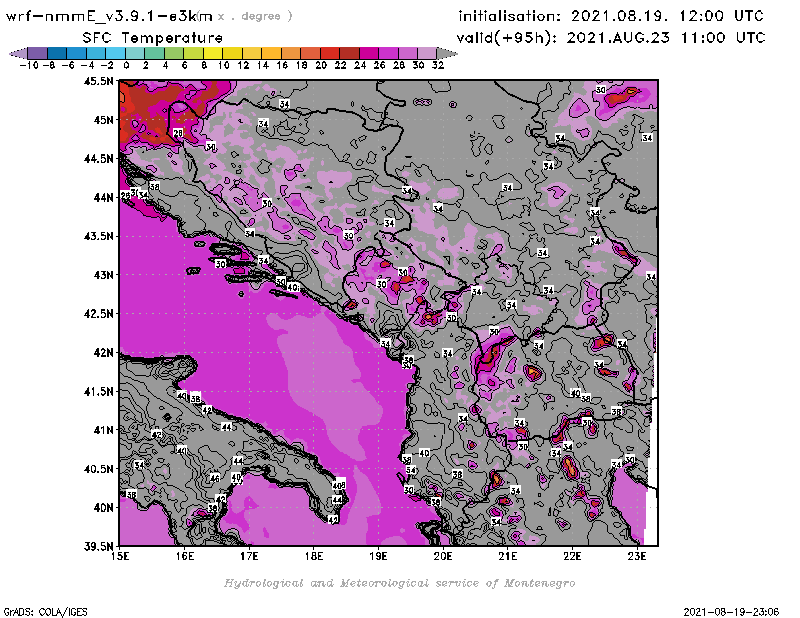This screenshot has height=618, width=800.
Task: Click the legend swatch between 20 and 22
Action: pos(330,53)
